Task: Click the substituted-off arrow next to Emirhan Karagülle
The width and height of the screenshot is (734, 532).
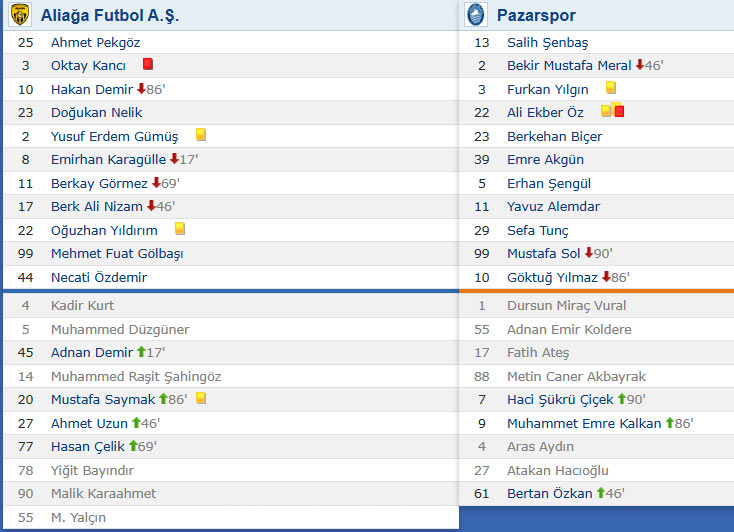Action: (x=174, y=159)
